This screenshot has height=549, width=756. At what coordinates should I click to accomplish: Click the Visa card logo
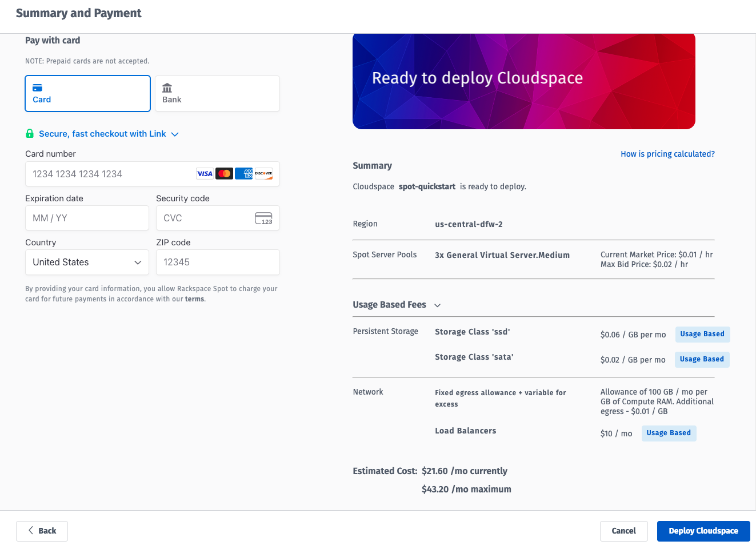pos(205,174)
